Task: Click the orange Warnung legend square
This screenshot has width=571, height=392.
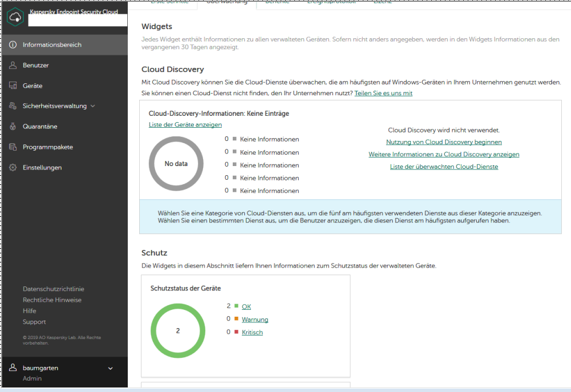Action: [236, 319]
